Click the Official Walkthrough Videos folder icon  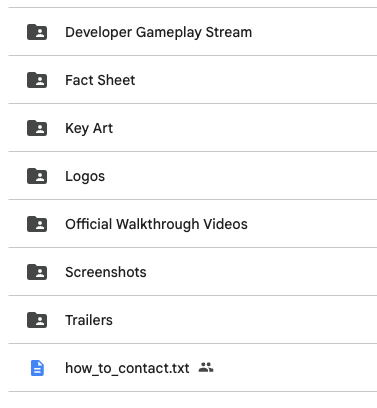[37, 224]
